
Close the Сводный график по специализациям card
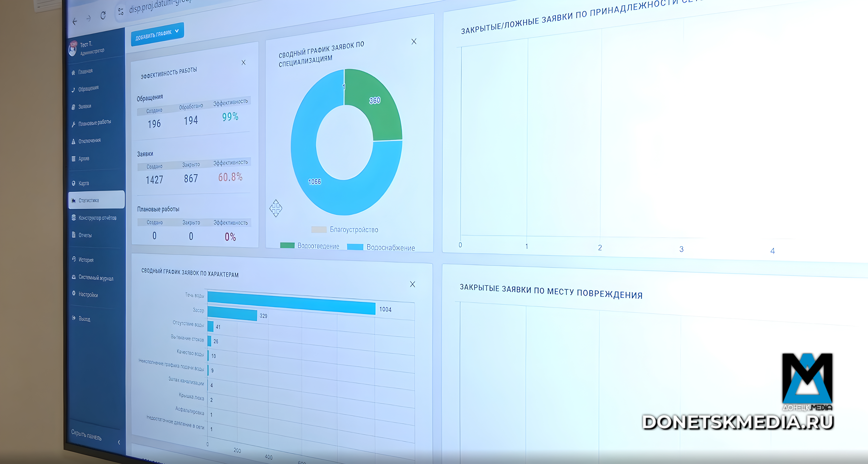[414, 41]
